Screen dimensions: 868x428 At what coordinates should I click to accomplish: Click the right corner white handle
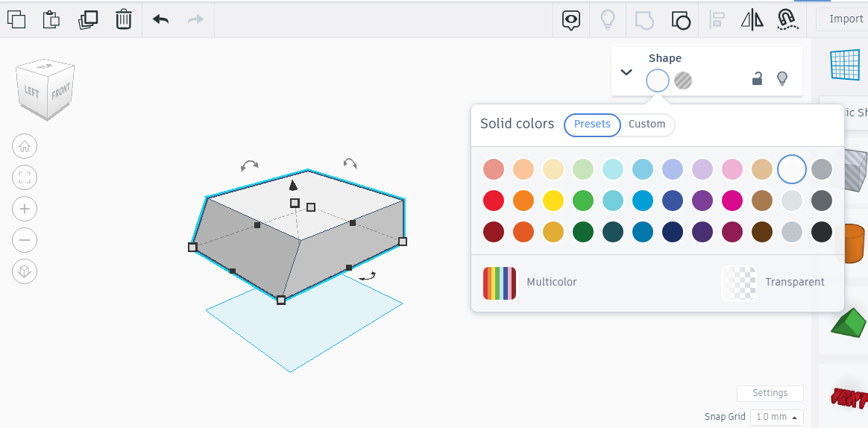(x=403, y=242)
